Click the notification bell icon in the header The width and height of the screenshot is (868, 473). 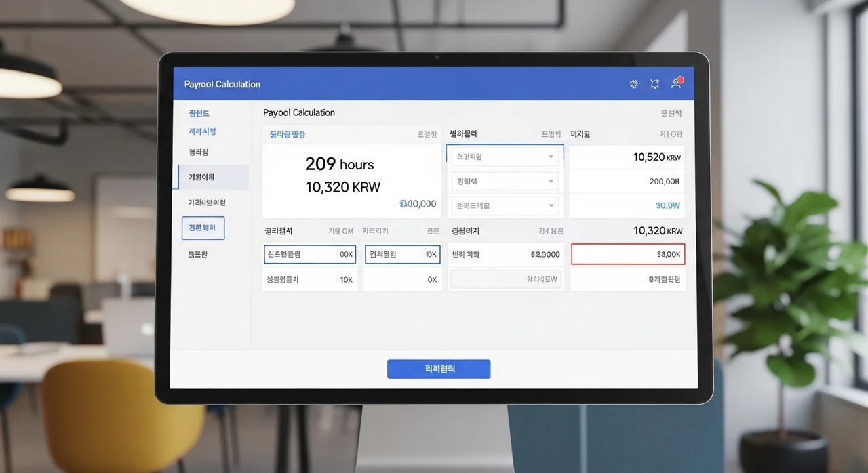pyautogui.click(x=654, y=84)
